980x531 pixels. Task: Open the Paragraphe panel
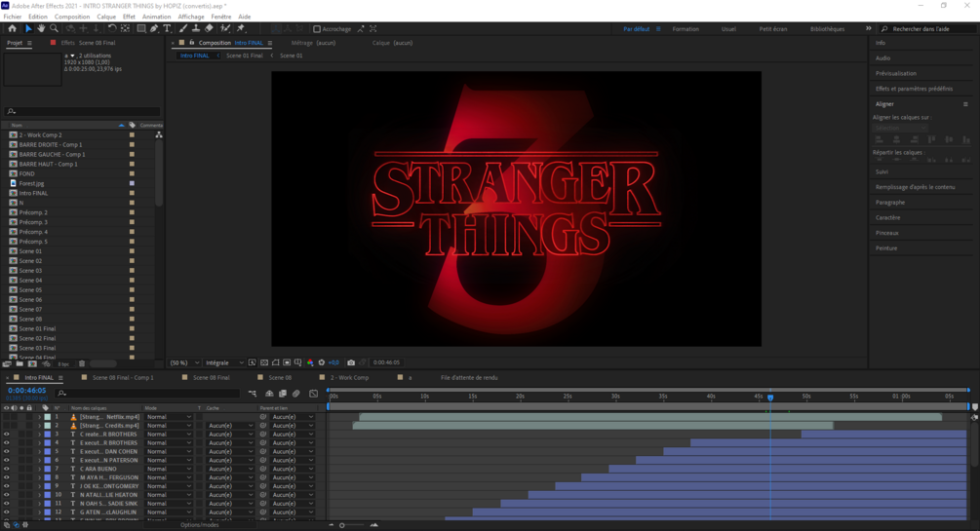[890, 203]
